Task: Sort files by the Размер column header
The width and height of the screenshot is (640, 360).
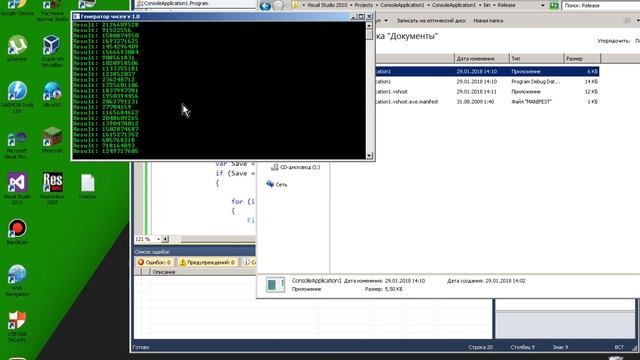Action: pyautogui.click(x=582, y=58)
